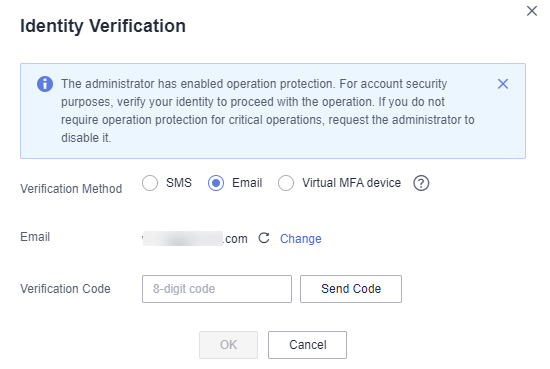This screenshot has width=550, height=369.
Task: Click the blue info icon in the notice
Action: point(45,84)
